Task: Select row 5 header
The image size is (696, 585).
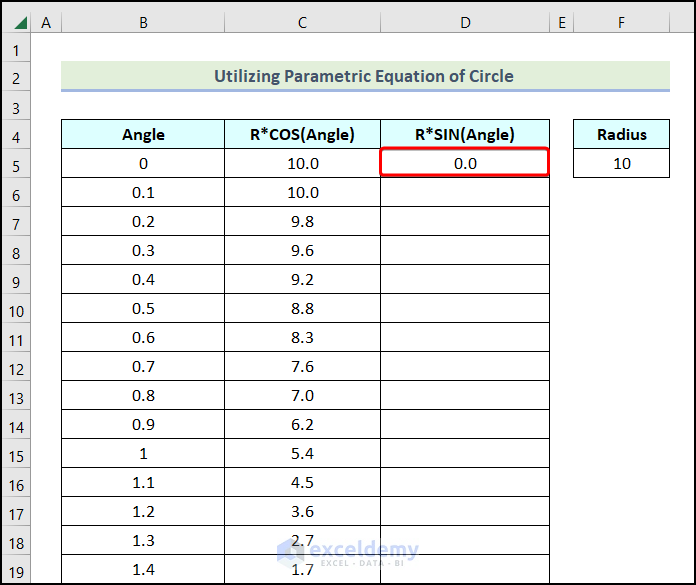Action: 17,164
